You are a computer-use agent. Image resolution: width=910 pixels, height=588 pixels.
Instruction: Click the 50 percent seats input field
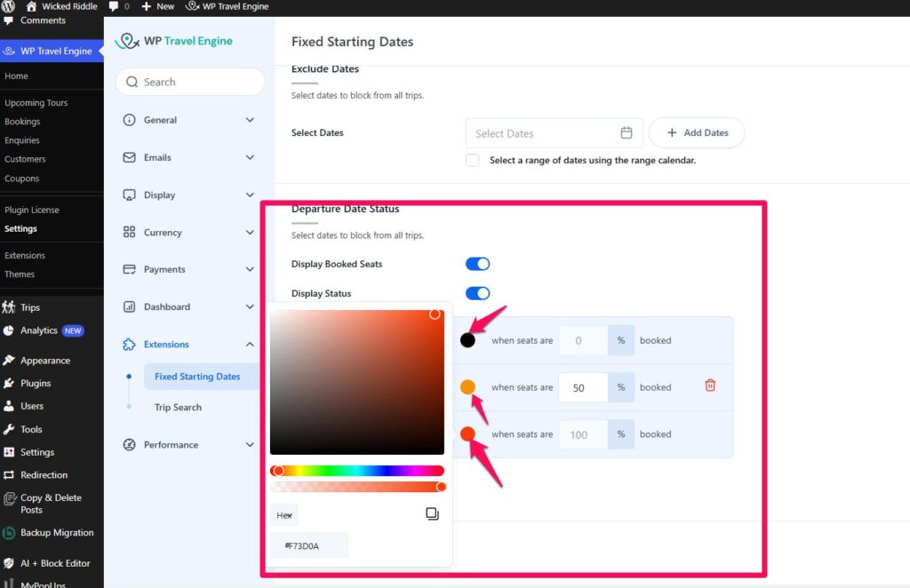(x=583, y=387)
